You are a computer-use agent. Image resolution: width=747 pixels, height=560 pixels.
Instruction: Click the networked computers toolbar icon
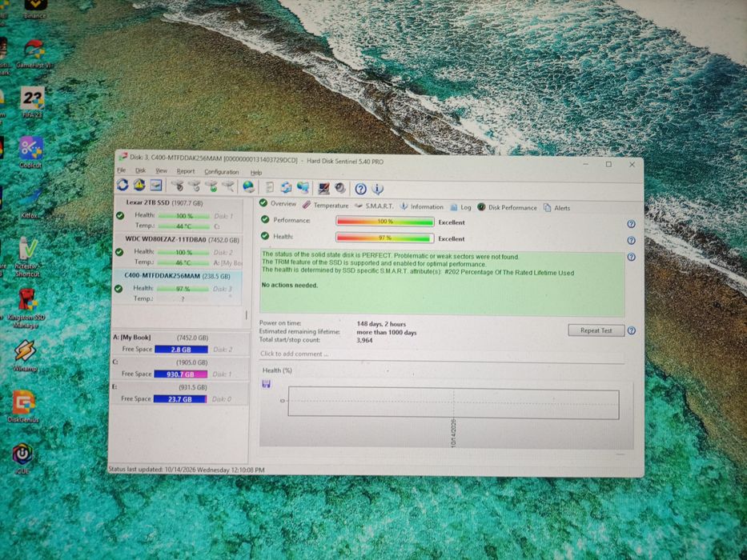coord(303,188)
